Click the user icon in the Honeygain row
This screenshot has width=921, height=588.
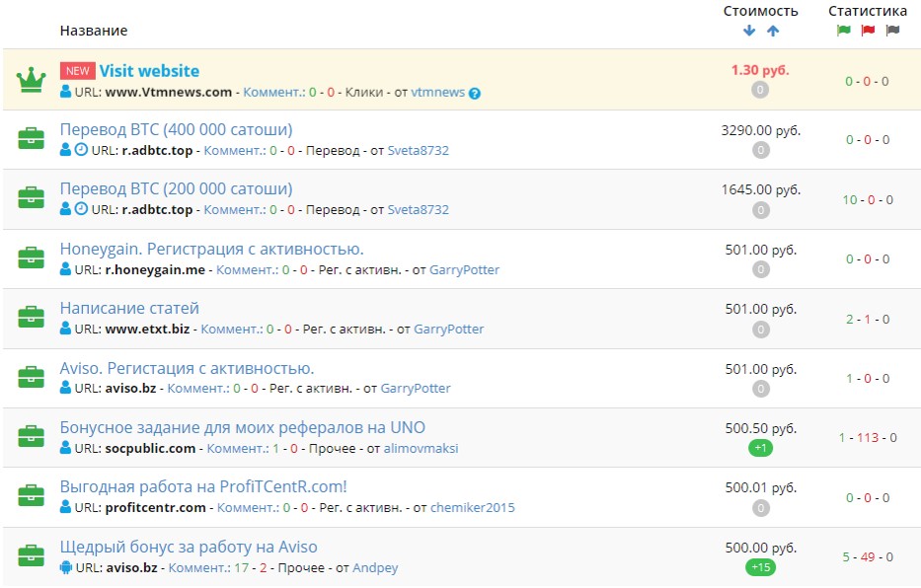(x=66, y=269)
